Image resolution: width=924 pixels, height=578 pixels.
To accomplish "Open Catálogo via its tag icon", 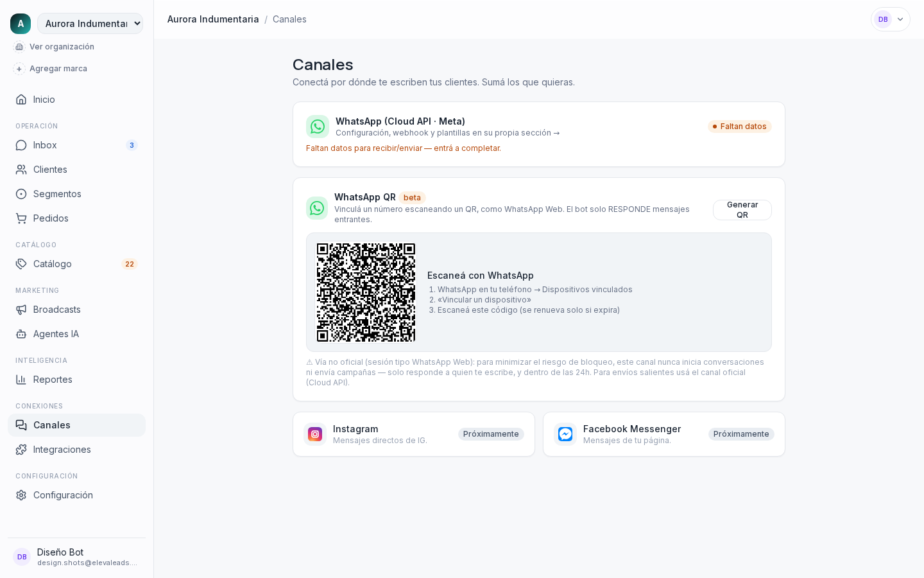I will point(21,264).
